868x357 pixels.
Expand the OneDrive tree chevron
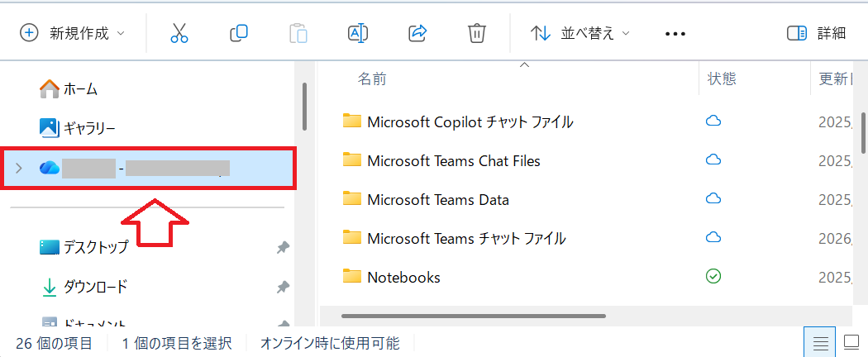click(19, 168)
